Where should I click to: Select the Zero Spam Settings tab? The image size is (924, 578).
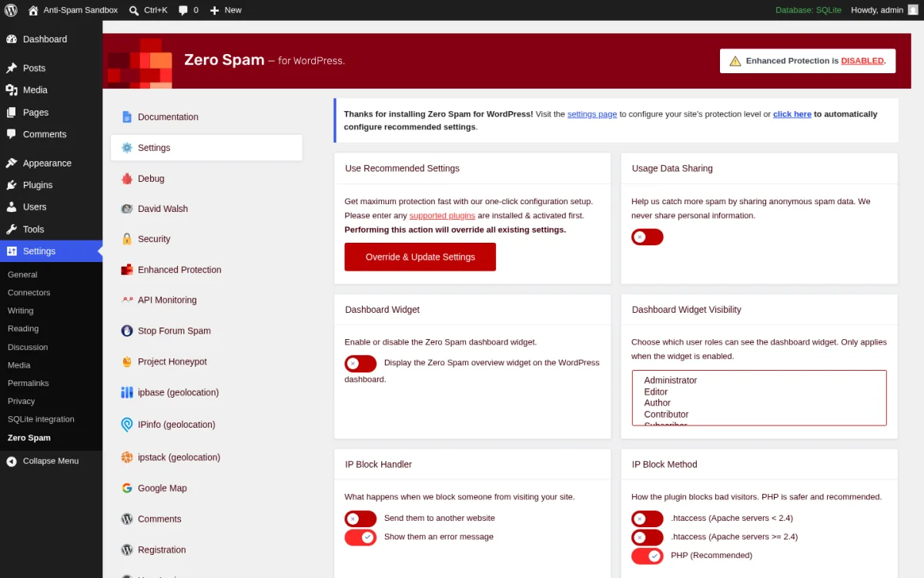(x=206, y=148)
